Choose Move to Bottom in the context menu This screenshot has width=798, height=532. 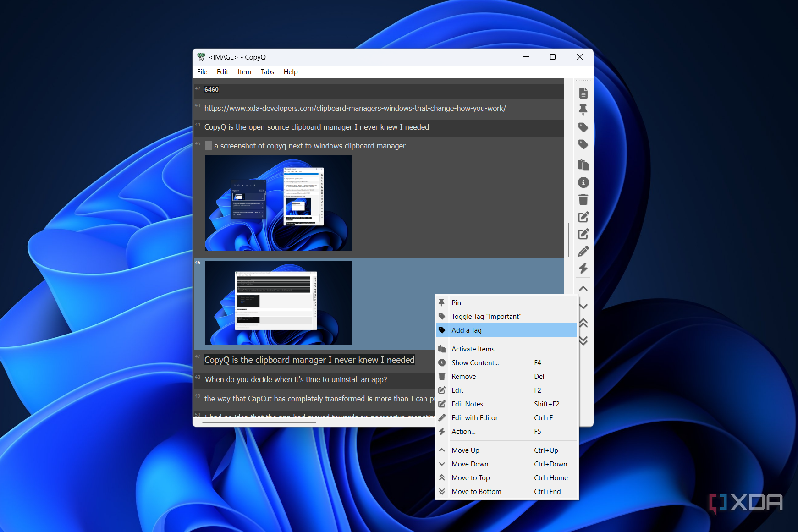506,492
